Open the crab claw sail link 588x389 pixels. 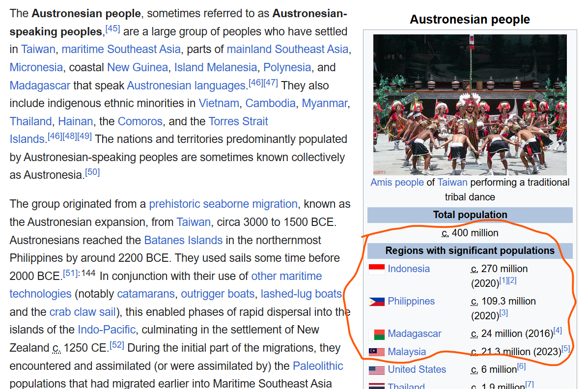click(83, 312)
